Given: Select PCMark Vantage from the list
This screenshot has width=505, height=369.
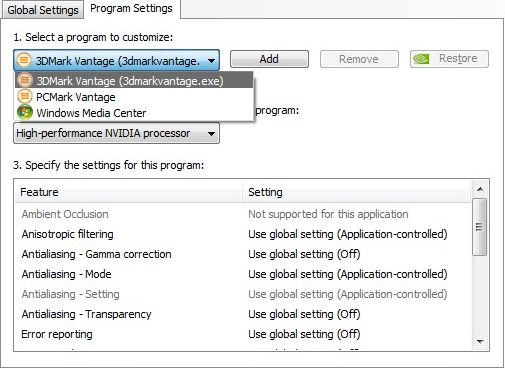Looking at the screenshot, I should tap(134, 97).
